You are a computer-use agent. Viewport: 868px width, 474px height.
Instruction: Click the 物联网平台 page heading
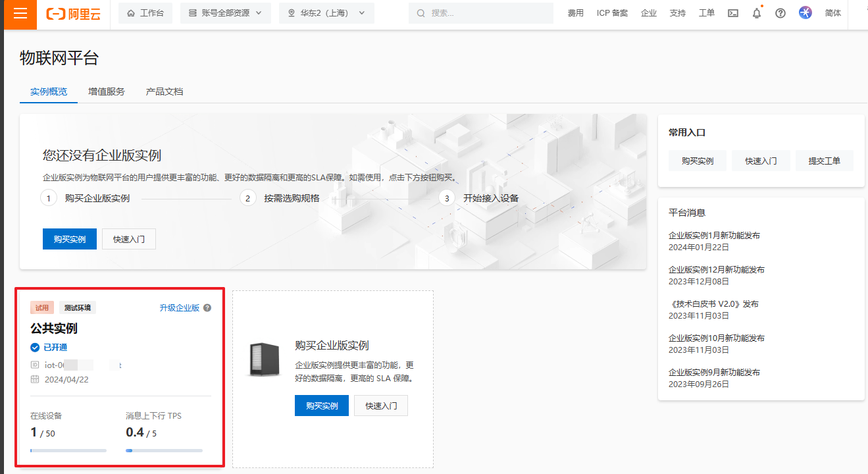click(x=59, y=58)
